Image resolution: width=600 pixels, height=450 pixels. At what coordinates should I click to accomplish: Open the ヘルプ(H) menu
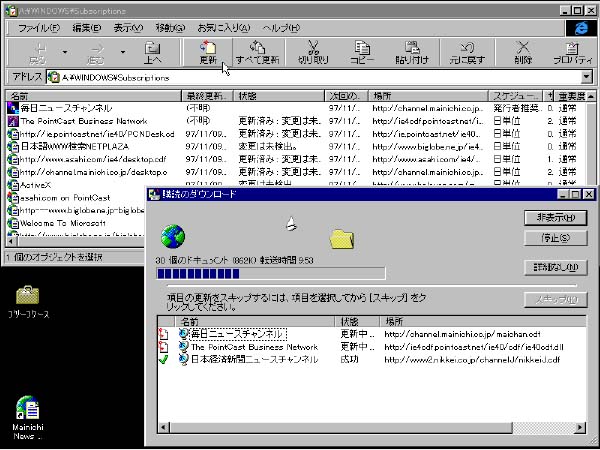281,28
